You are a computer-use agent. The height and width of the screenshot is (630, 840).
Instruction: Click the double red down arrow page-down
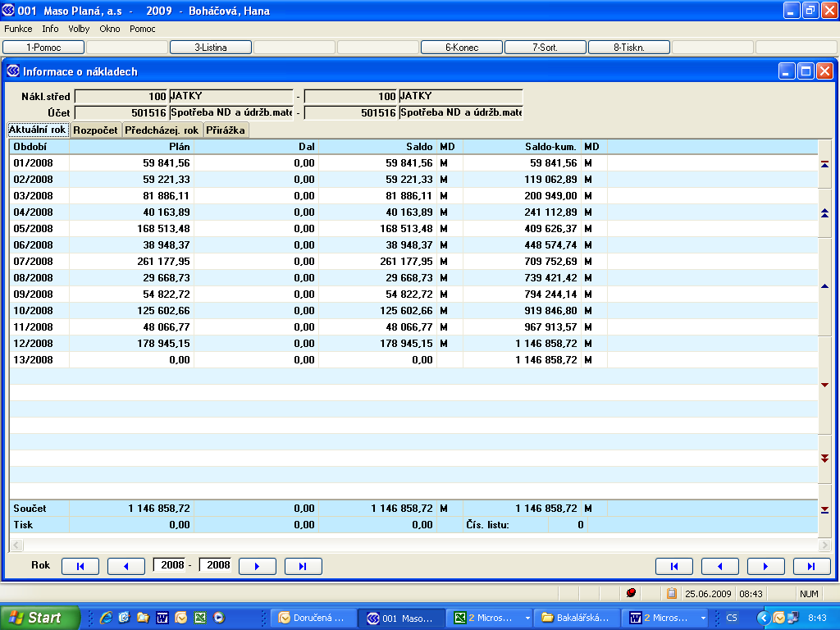[824, 458]
